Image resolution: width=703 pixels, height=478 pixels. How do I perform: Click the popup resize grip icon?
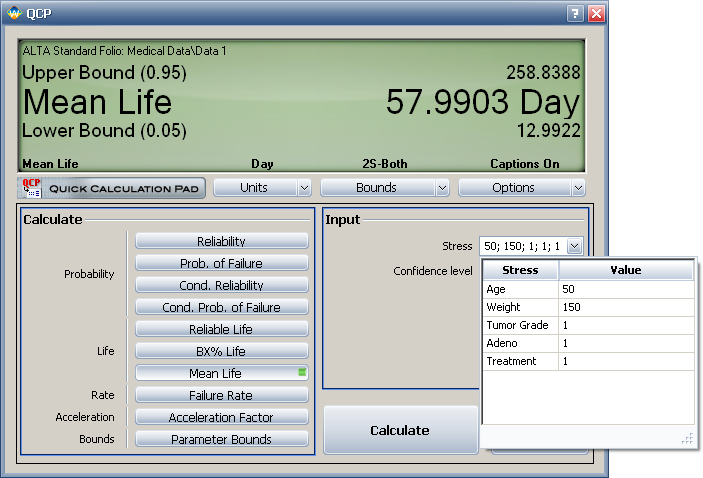pyautogui.click(x=687, y=439)
